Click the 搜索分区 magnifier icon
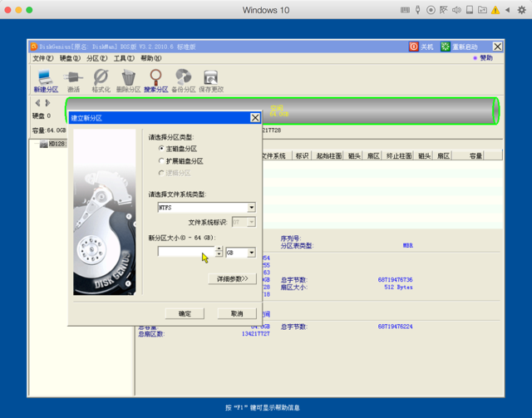This screenshot has height=418, width=532. tap(155, 77)
